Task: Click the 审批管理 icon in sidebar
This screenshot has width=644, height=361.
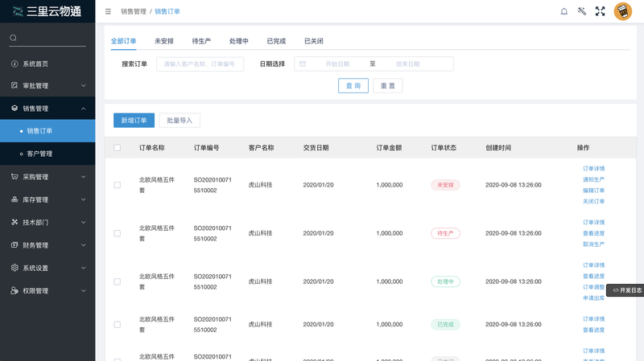Action: coord(14,85)
